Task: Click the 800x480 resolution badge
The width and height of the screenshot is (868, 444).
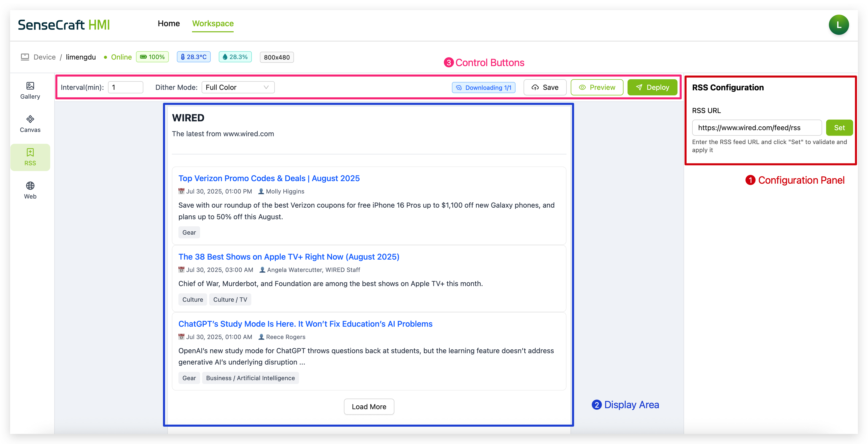Action: pyautogui.click(x=277, y=57)
